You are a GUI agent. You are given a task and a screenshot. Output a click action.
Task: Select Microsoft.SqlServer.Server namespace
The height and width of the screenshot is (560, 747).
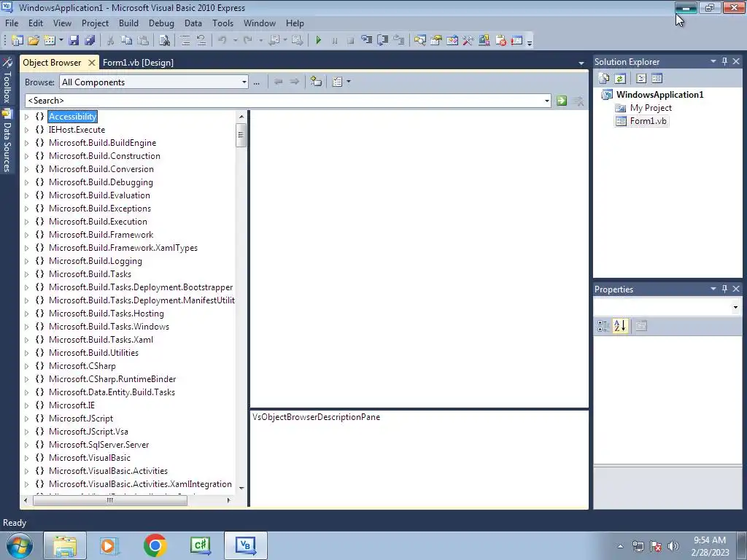[x=98, y=445]
